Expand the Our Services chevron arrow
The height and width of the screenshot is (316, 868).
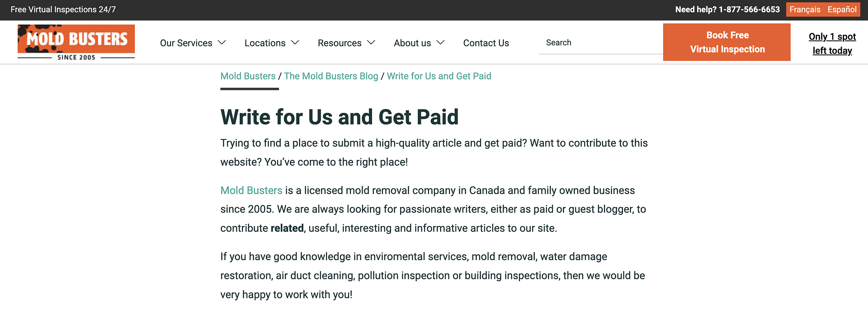click(x=222, y=43)
